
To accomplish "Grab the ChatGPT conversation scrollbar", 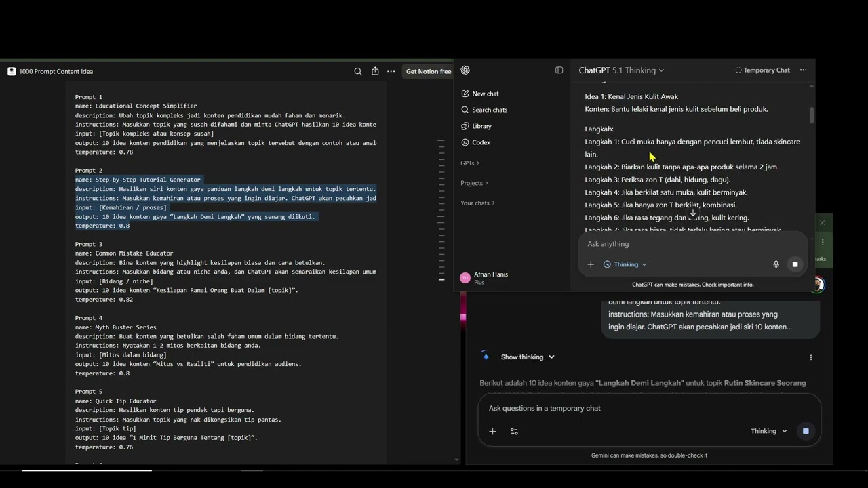I will pyautogui.click(x=811, y=115).
